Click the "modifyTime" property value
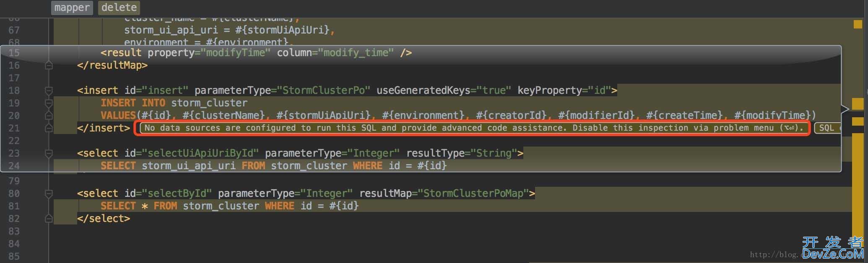The width and height of the screenshot is (868, 263). (236, 53)
